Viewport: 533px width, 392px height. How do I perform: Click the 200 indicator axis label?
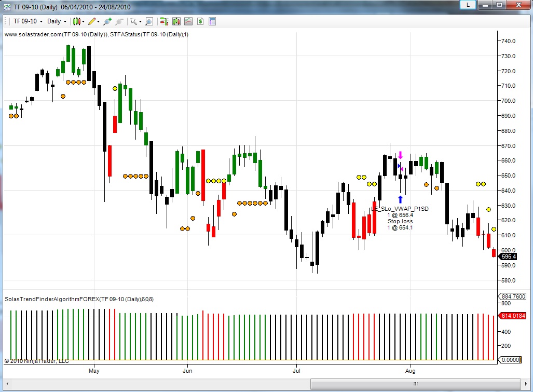click(x=506, y=346)
